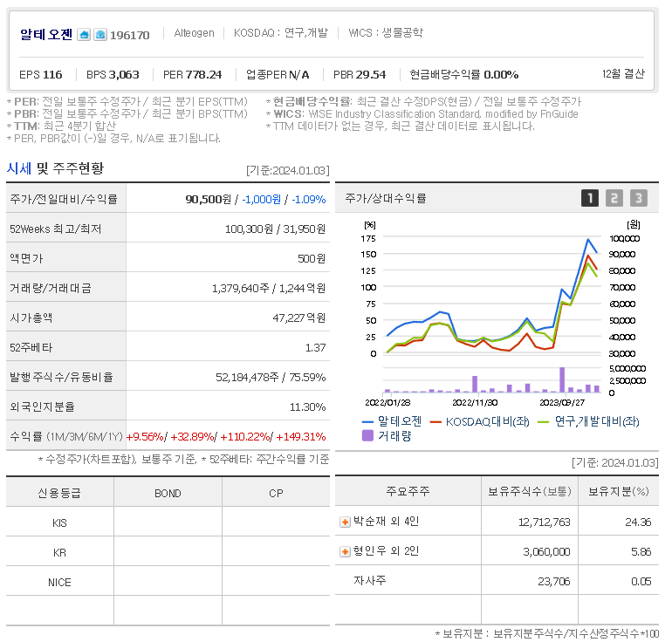672x642 pixels.
Task: Open the home icon next to 알테오젠
Action: (x=84, y=35)
